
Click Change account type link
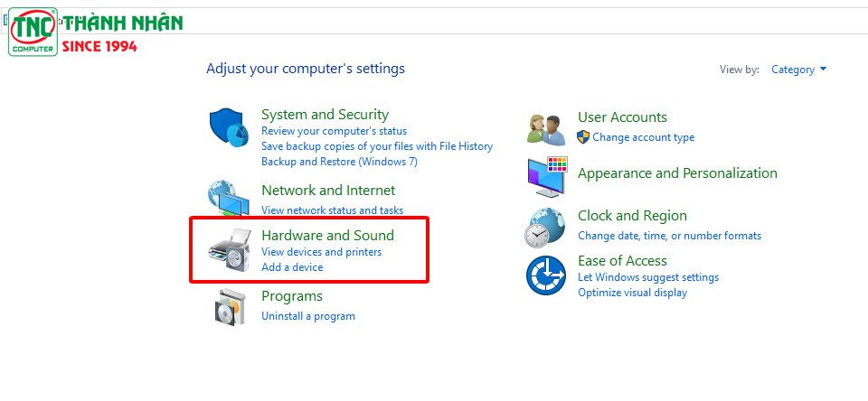click(x=643, y=137)
